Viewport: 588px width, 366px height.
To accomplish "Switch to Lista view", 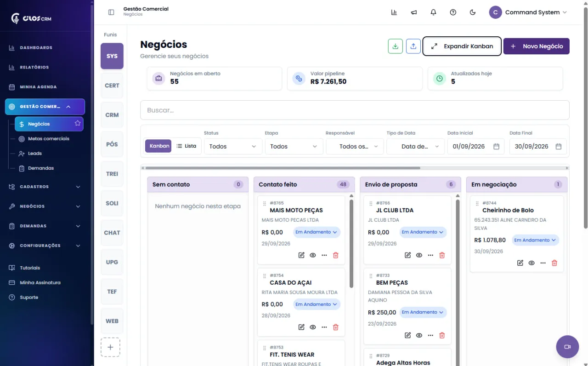I will [x=186, y=146].
